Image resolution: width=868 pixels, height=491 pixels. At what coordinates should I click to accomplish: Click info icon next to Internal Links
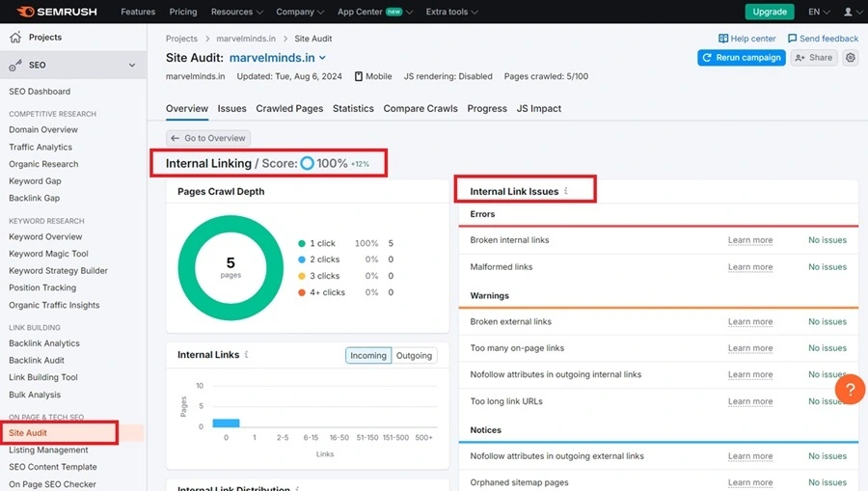246,354
